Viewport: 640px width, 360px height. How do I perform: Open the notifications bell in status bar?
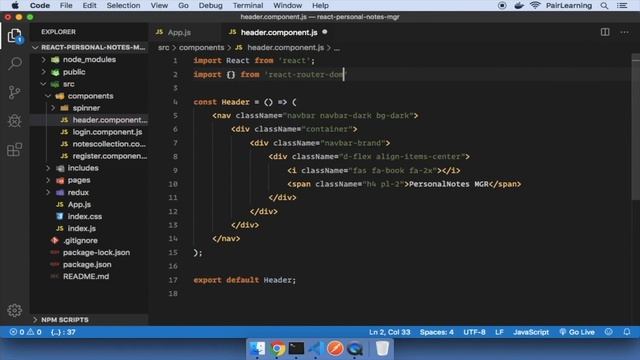[x=627, y=332]
